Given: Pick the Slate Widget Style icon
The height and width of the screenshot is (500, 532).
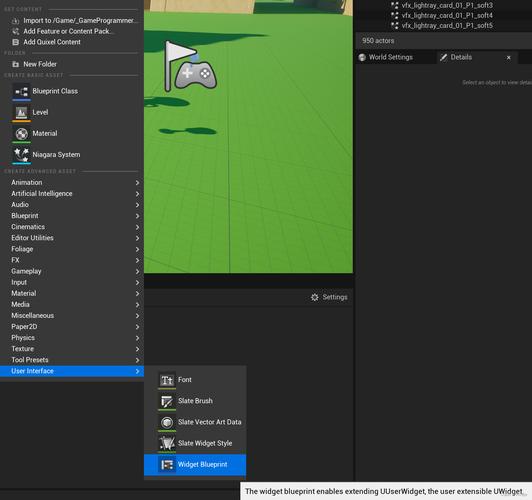Looking at the screenshot, I should pyautogui.click(x=167, y=443).
